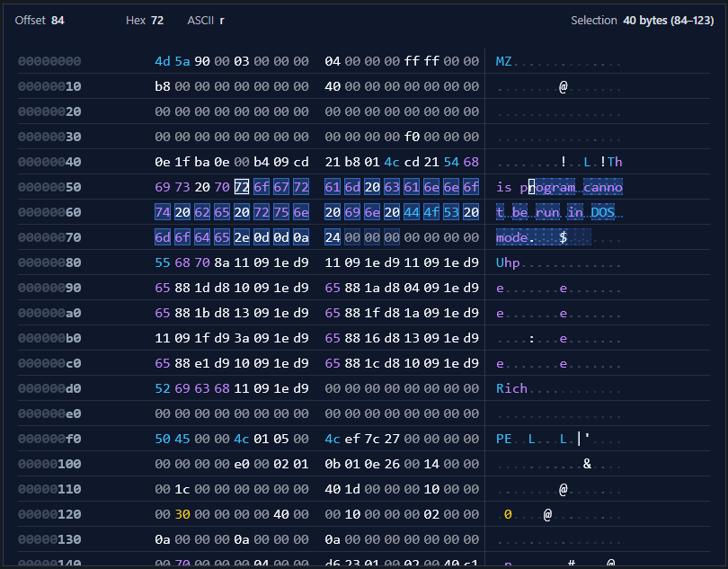The image size is (728, 569).
Task: Click hex byte ef in row 000000f0
Action: coord(352,439)
